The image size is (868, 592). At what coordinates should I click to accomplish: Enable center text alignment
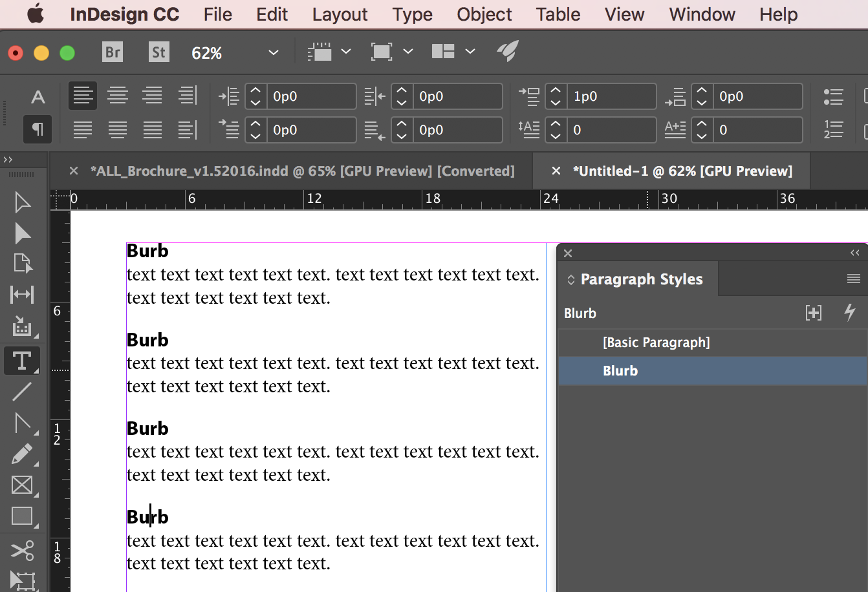point(118,96)
